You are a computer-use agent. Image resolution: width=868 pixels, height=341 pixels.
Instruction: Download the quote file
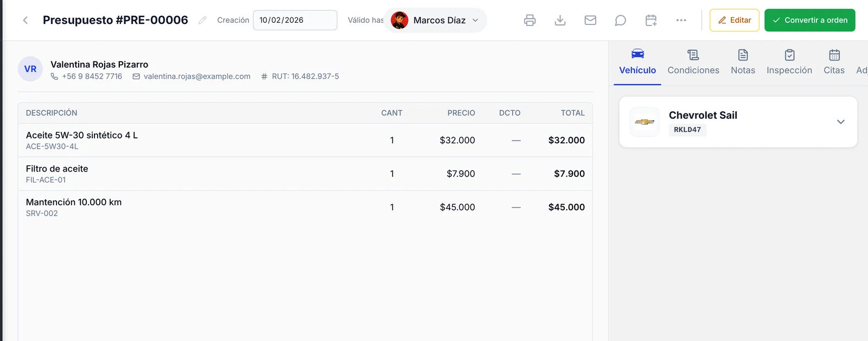tap(560, 20)
